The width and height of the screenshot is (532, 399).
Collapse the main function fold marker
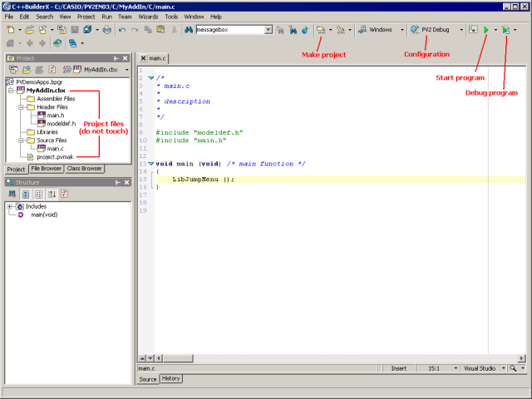tap(151, 164)
